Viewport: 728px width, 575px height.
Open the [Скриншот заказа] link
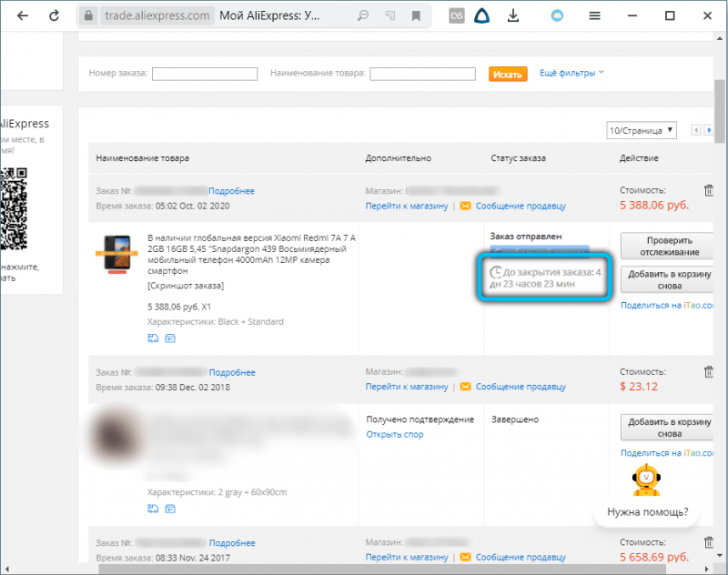pos(186,286)
